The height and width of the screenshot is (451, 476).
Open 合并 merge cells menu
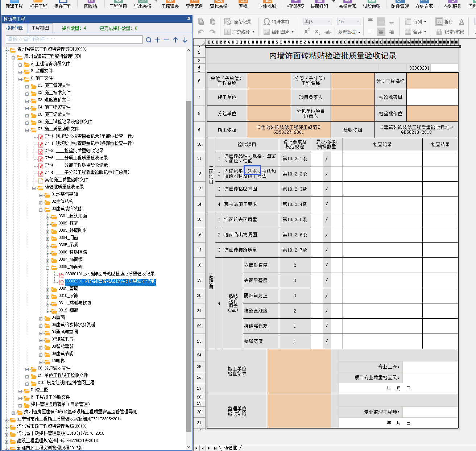[x=415, y=32]
